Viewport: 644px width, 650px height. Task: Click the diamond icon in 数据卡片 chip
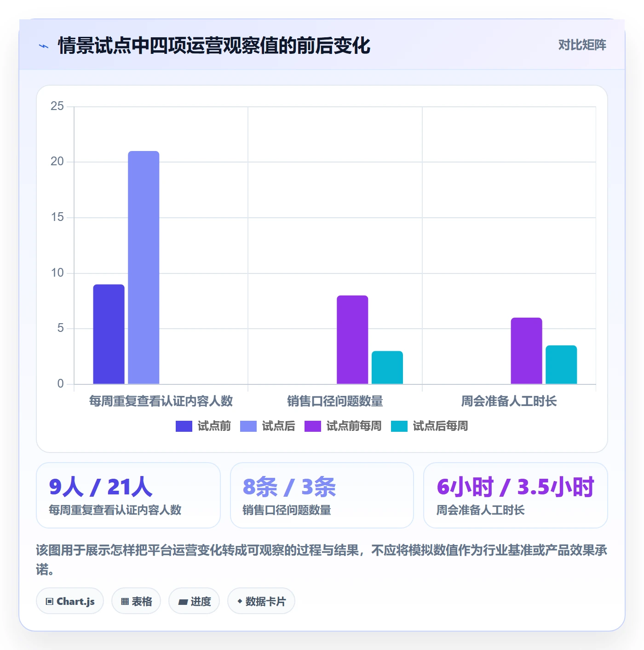(x=240, y=601)
